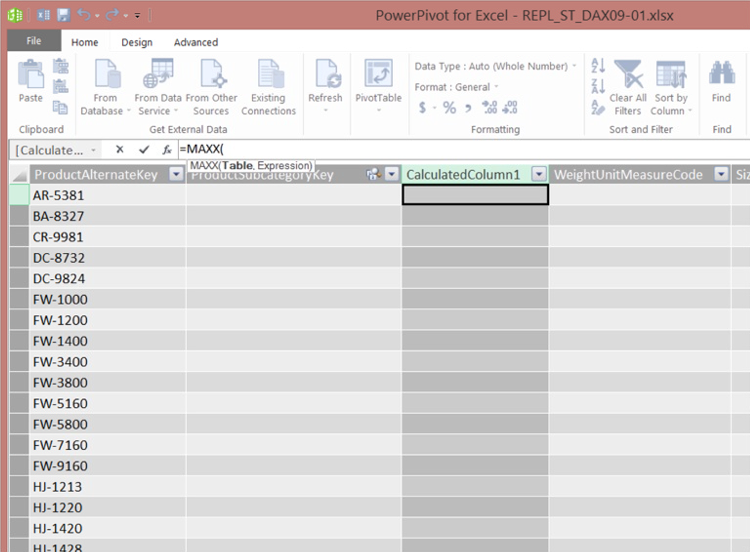Clear All Filters

click(628, 88)
